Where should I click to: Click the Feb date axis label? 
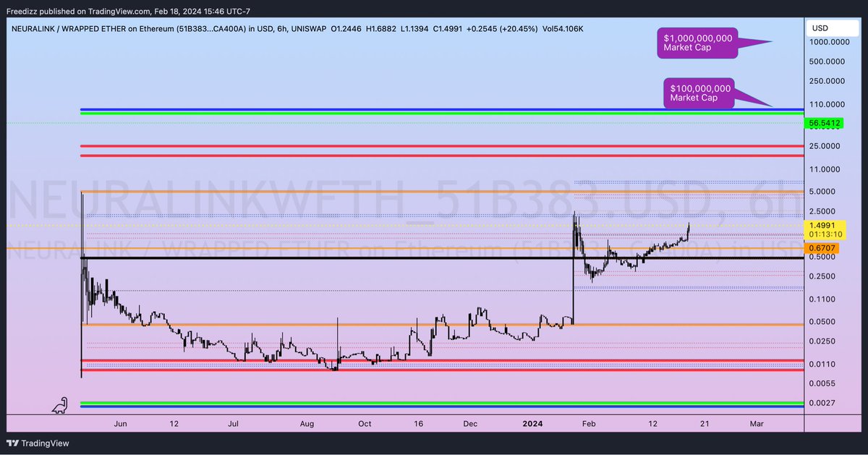(x=590, y=423)
